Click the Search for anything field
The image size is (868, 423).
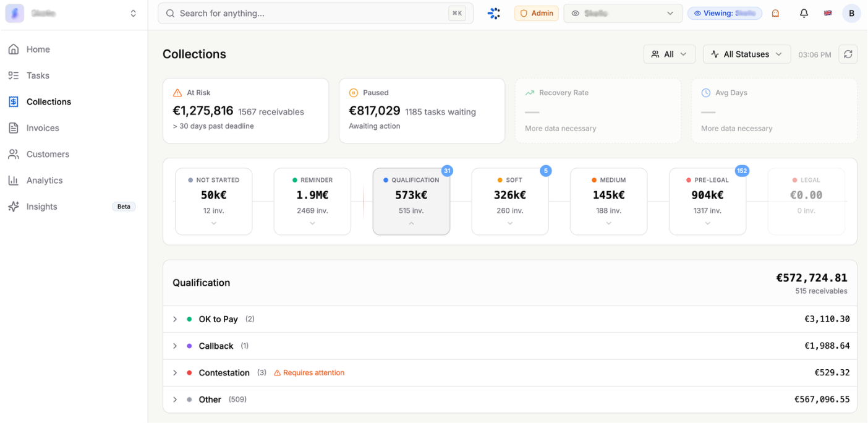312,13
